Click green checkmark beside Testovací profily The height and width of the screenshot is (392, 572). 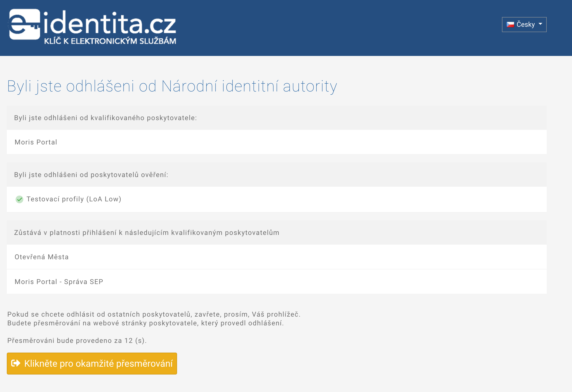point(19,199)
